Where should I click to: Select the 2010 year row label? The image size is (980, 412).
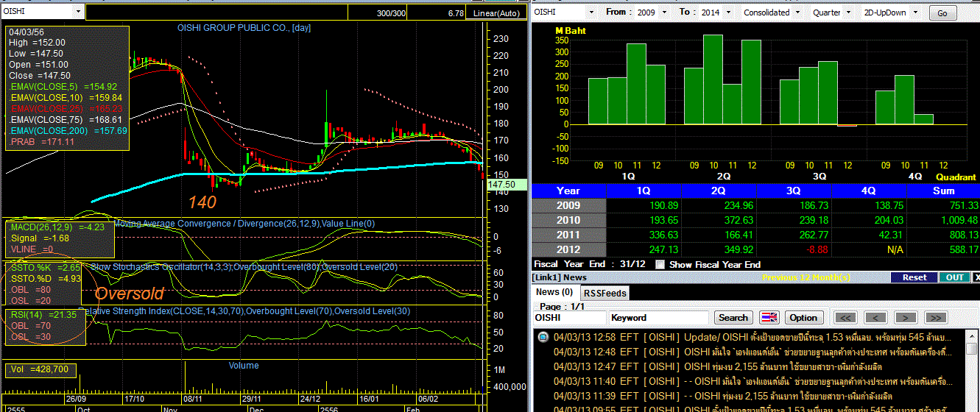pyautogui.click(x=568, y=220)
